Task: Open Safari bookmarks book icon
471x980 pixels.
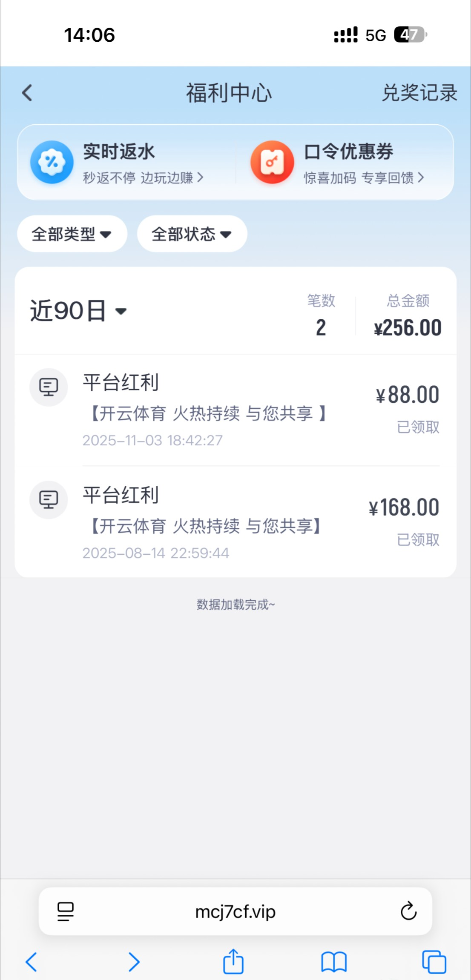Action: coord(334,962)
